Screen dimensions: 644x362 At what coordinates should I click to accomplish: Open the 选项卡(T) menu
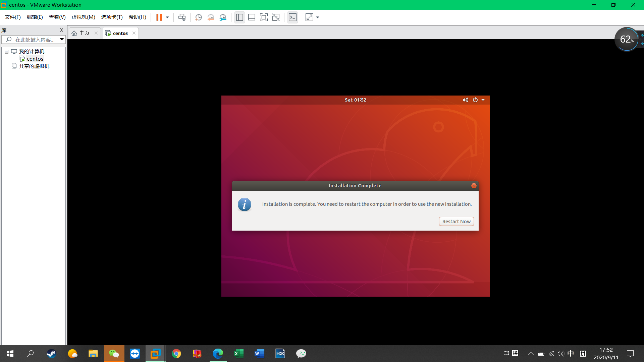tap(112, 17)
